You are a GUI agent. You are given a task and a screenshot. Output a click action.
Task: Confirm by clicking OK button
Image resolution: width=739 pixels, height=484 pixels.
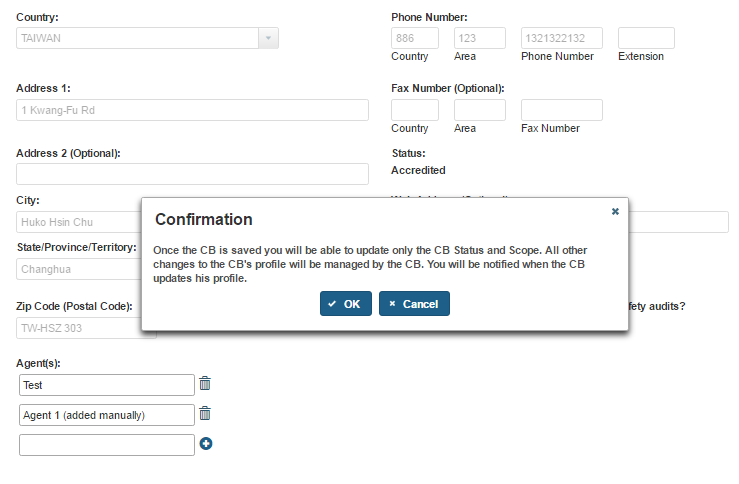coord(346,304)
